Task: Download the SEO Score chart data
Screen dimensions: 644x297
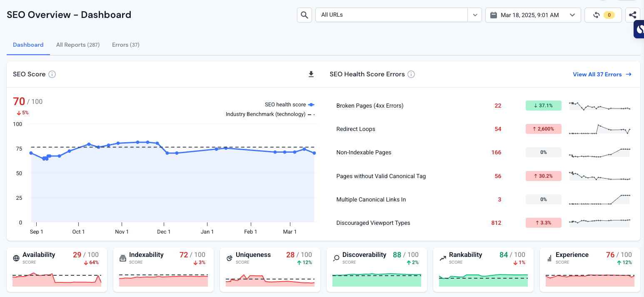Action: pos(311,74)
